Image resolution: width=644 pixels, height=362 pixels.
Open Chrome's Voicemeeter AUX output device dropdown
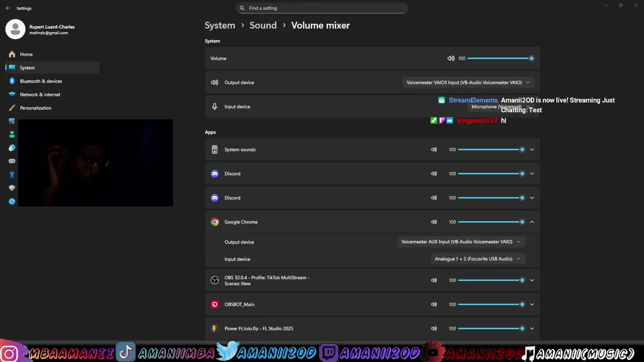tap(461, 242)
